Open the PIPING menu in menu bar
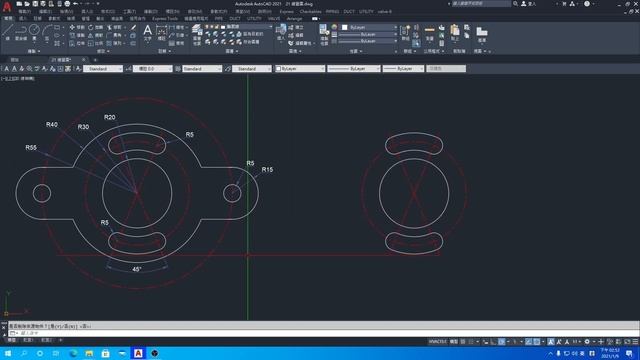This screenshot has height=360, width=640. tap(332, 12)
